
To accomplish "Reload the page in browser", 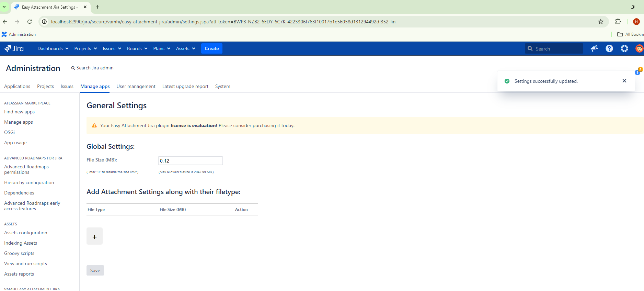I will pos(30,22).
